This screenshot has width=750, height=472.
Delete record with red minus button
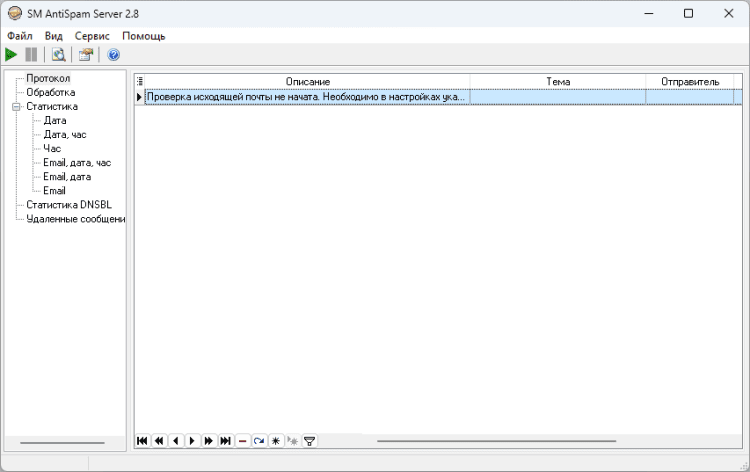(x=242, y=440)
